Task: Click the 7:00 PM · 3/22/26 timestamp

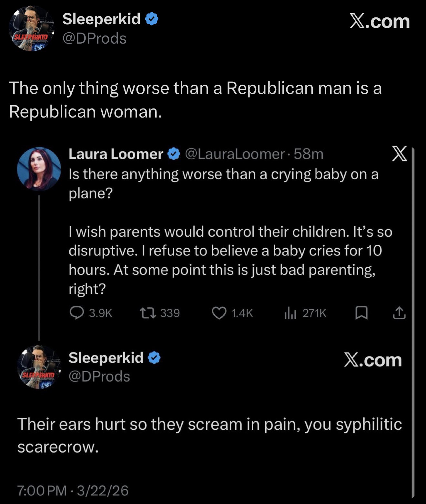Action: 73,490
